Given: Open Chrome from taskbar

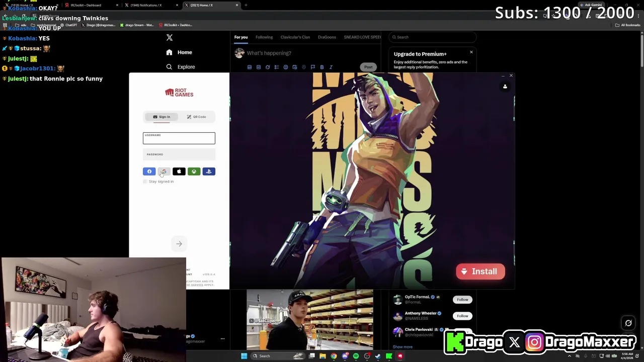Looking at the screenshot, I should pyautogui.click(x=334, y=356).
